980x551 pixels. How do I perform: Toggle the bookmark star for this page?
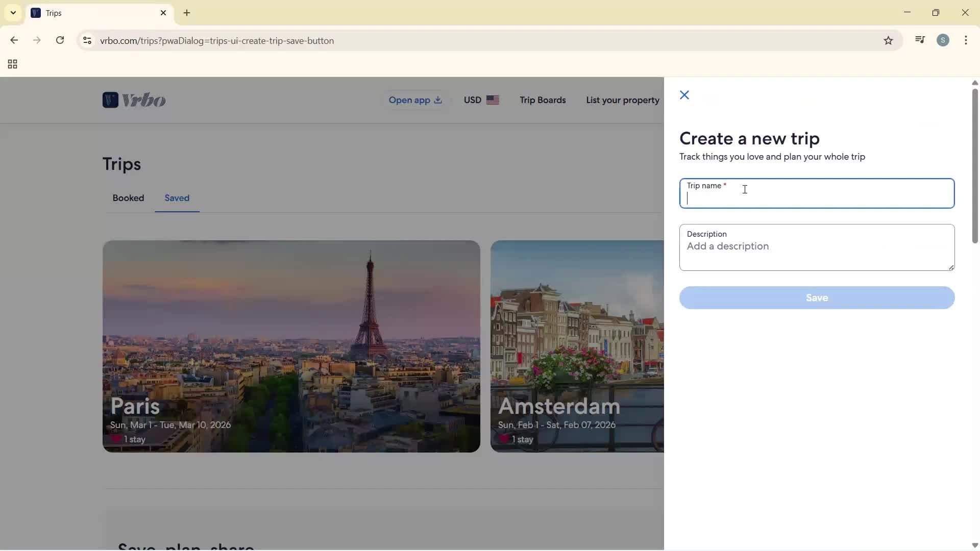tap(889, 40)
